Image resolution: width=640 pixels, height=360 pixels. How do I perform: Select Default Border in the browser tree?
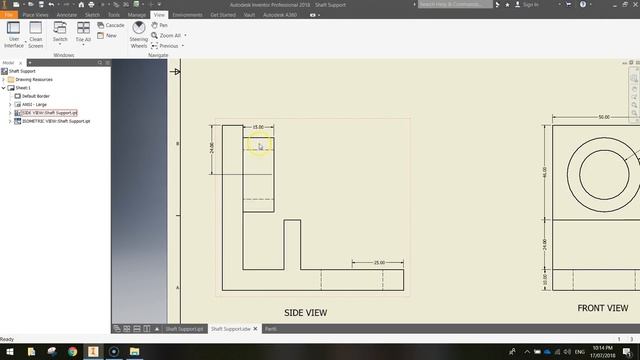point(36,96)
